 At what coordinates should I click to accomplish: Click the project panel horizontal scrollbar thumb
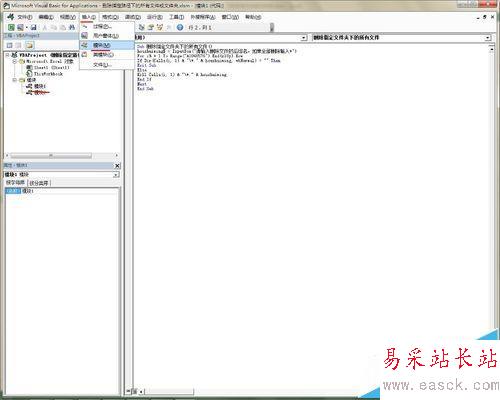tap(51, 156)
